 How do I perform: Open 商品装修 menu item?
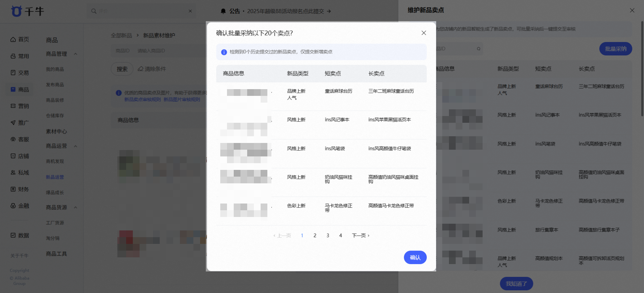[55, 100]
